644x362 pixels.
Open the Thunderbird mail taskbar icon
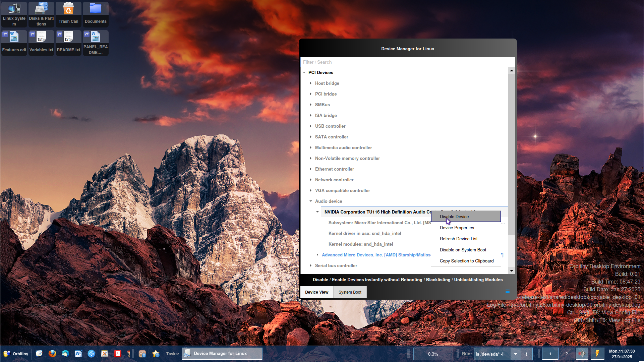click(x=65, y=354)
